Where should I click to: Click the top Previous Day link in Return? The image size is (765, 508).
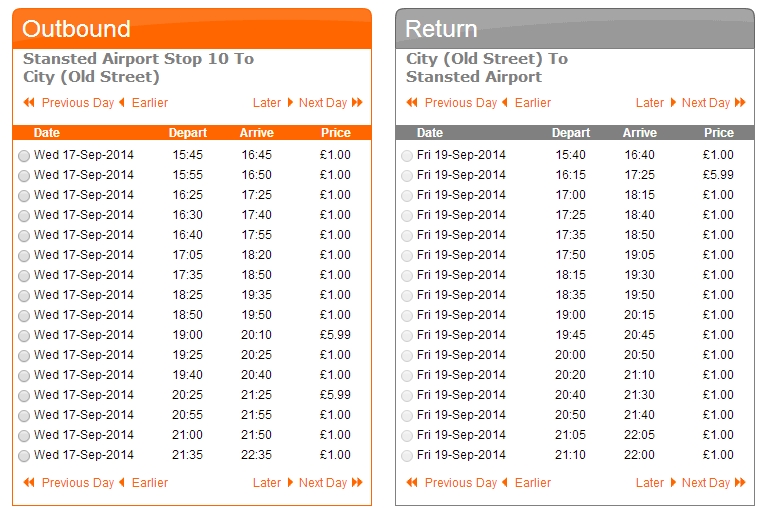click(461, 103)
